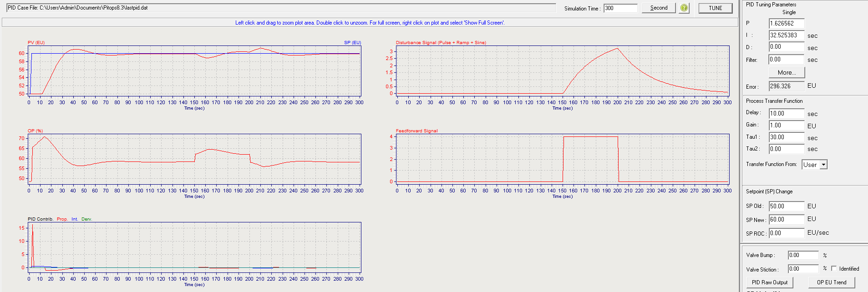Select the Tau1 time constant field

point(786,137)
